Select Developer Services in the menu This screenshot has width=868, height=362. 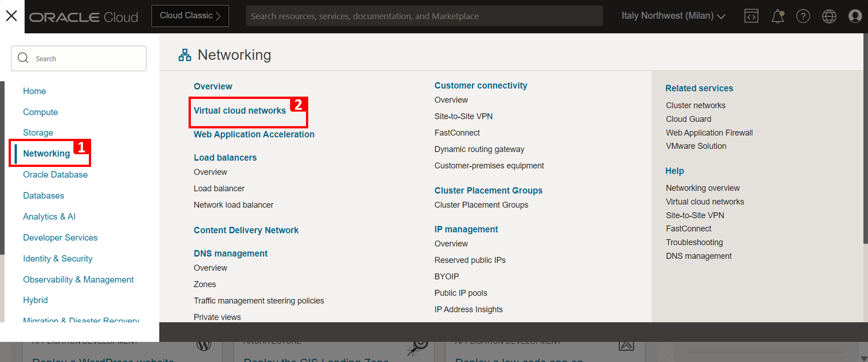(x=60, y=238)
